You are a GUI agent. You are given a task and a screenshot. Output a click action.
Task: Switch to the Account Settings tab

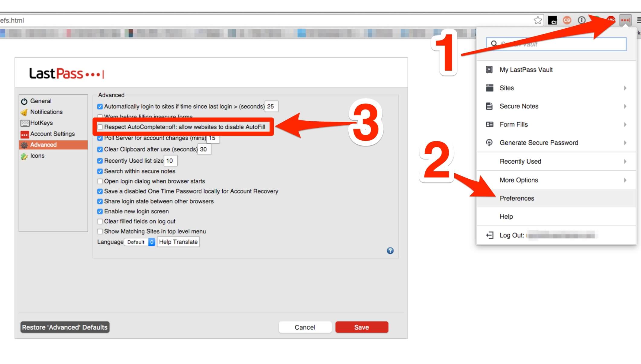click(x=53, y=134)
